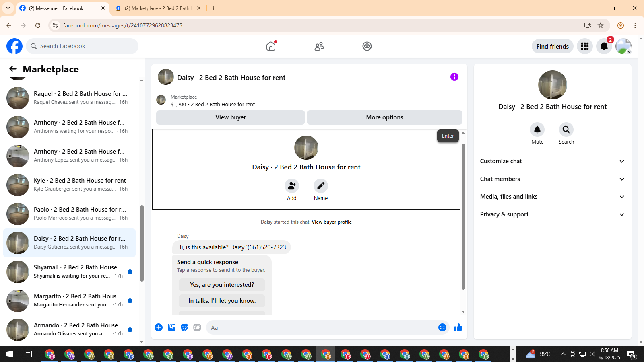Search in conversation magnifier icon

pos(566,130)
